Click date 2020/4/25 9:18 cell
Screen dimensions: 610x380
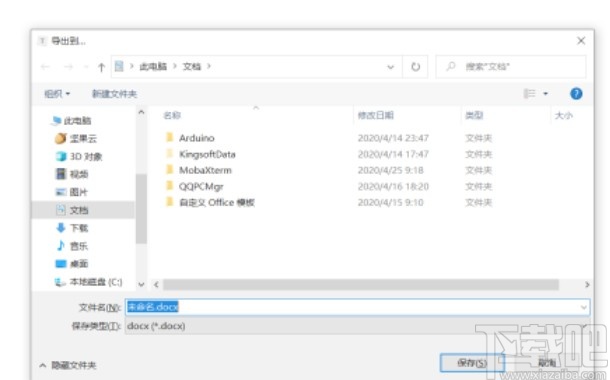(391, 170)
